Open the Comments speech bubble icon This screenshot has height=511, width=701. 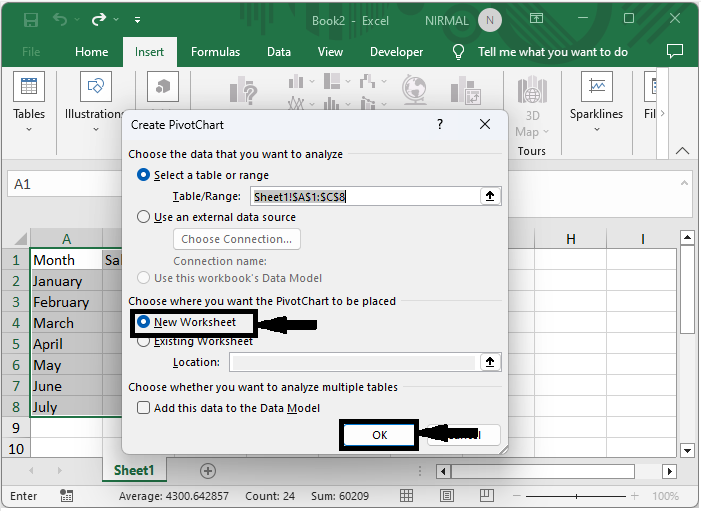675,51
